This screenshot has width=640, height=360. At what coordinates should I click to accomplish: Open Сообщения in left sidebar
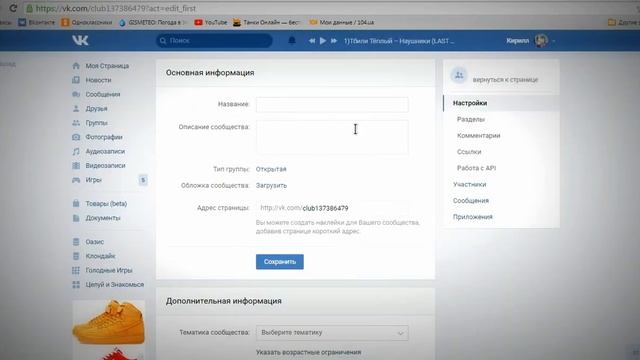103,94
